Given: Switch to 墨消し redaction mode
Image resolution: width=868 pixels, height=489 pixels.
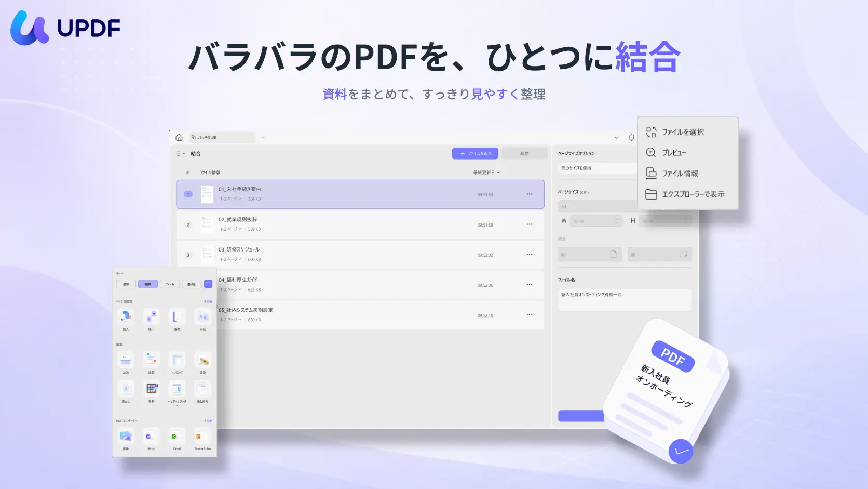Looking at the screenshot, I should coord(192,284).
